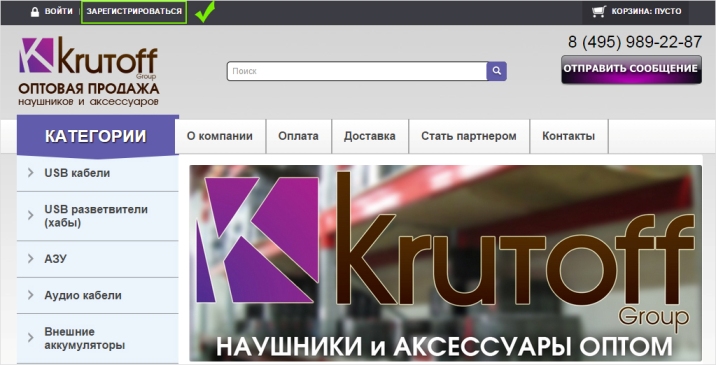Open USB разветвители (хабы) category
The width and height of the screenshot is (716, 365).
pos(96,216)
